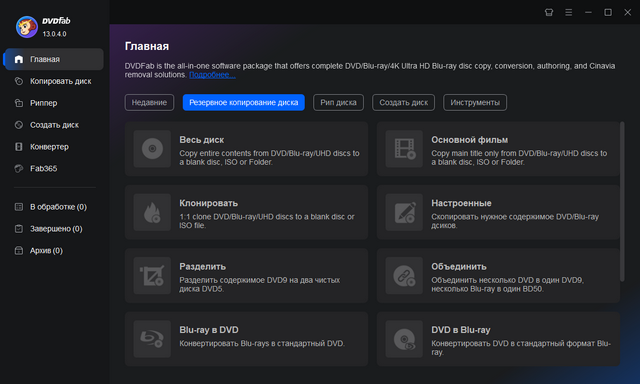The image size is (640, 384).
Task: Minimize the DVDFab window
Action: pyautogui.click(x=588, y=13)
